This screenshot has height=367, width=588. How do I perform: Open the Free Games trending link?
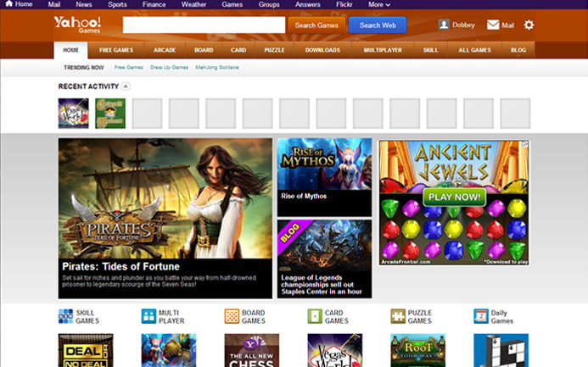coord(129,68)
